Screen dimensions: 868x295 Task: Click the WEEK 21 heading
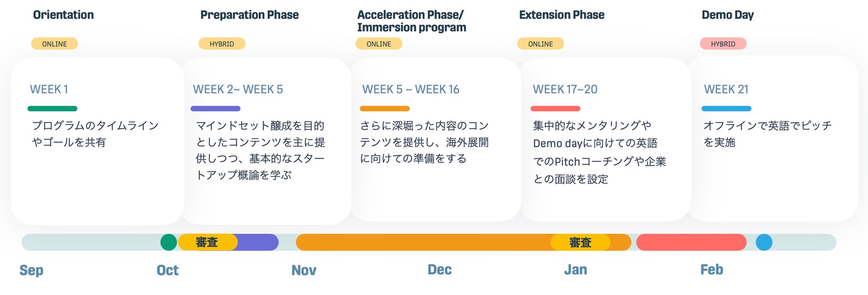click(726, 89)
